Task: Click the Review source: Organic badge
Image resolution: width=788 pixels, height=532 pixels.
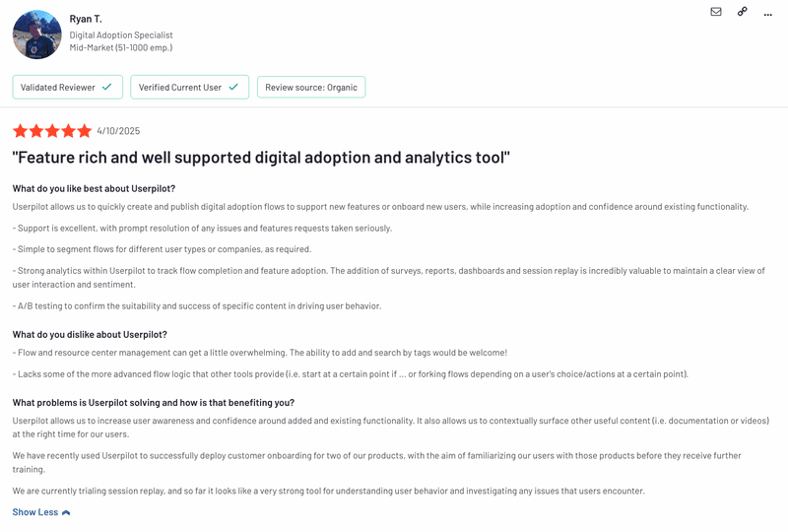Action: (x=311, y=87)
